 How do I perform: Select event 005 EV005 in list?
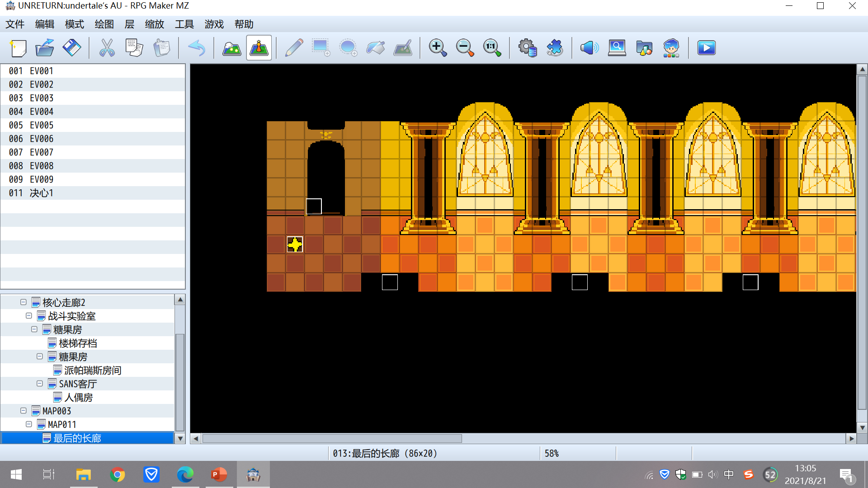click(93, 125)
